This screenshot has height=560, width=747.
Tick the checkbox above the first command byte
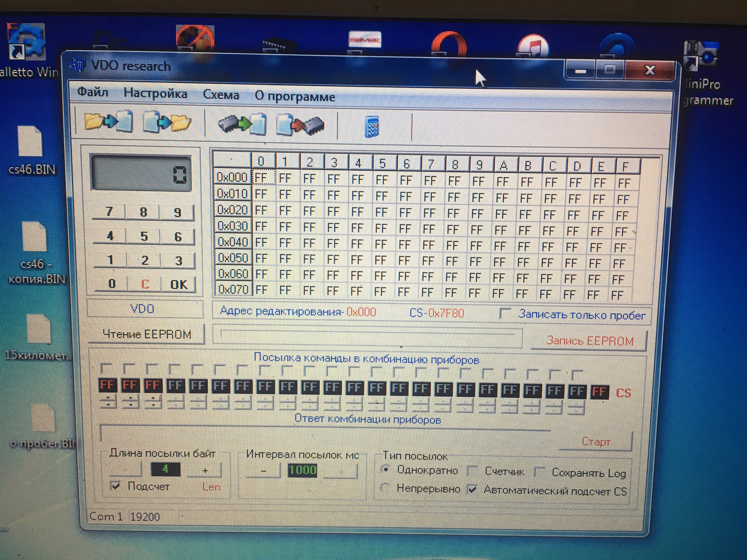point(105,368)
